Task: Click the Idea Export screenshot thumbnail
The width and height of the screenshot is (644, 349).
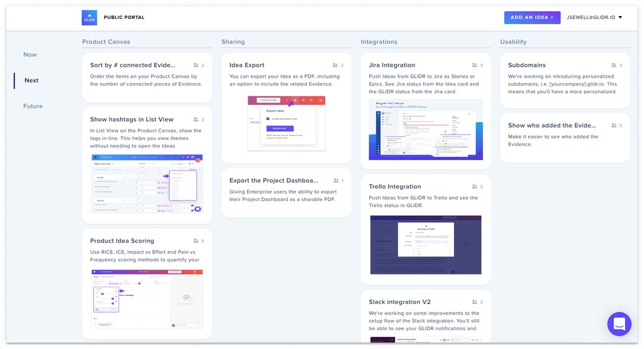Action: [287, 123]
